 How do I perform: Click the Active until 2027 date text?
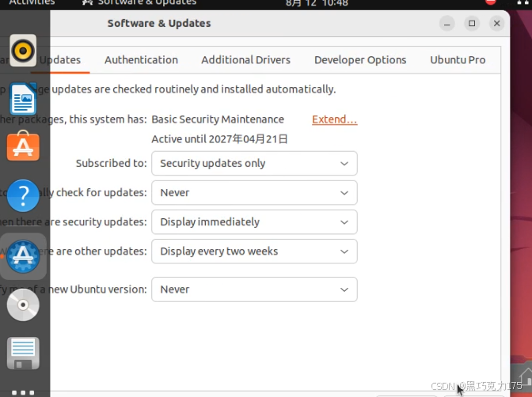pos(219,139)
